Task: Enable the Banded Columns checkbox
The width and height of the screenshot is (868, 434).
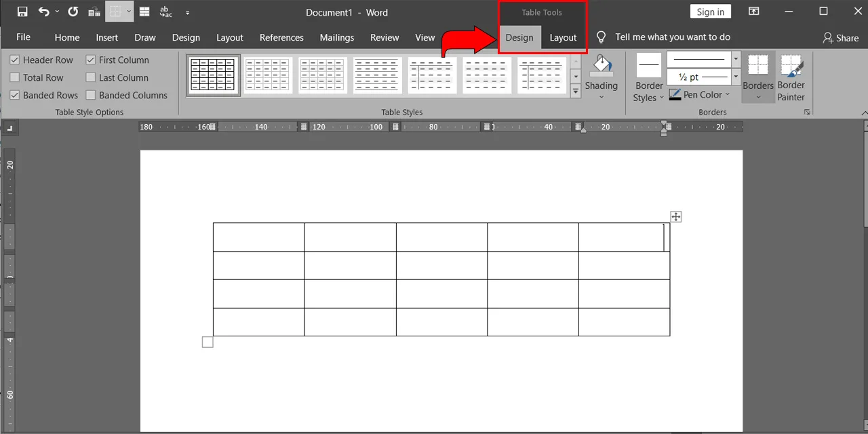Action: 91,95
